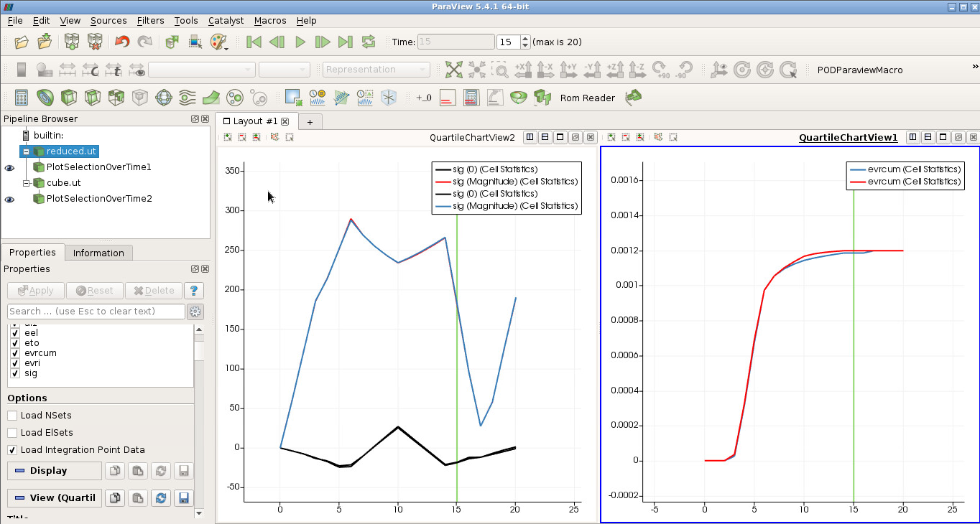Click the Plot Over Line icon
Viewport: 980px width, 524px height.
coord(341,97)
